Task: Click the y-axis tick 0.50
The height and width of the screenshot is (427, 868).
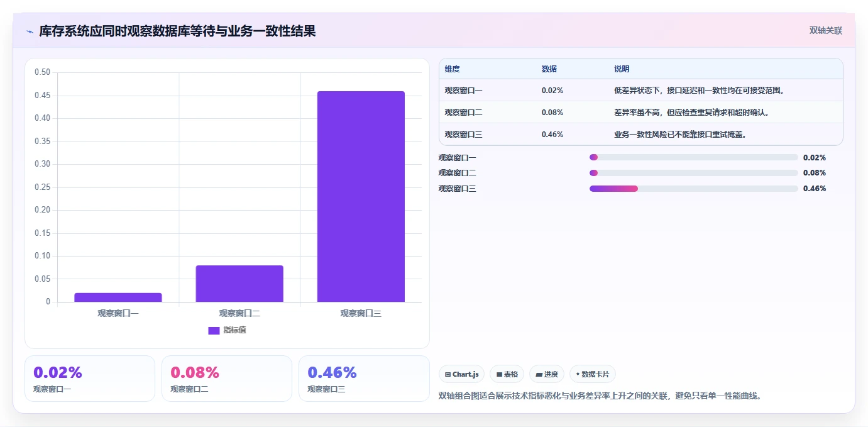Action: pyautogui.click(x=42, y=72)
